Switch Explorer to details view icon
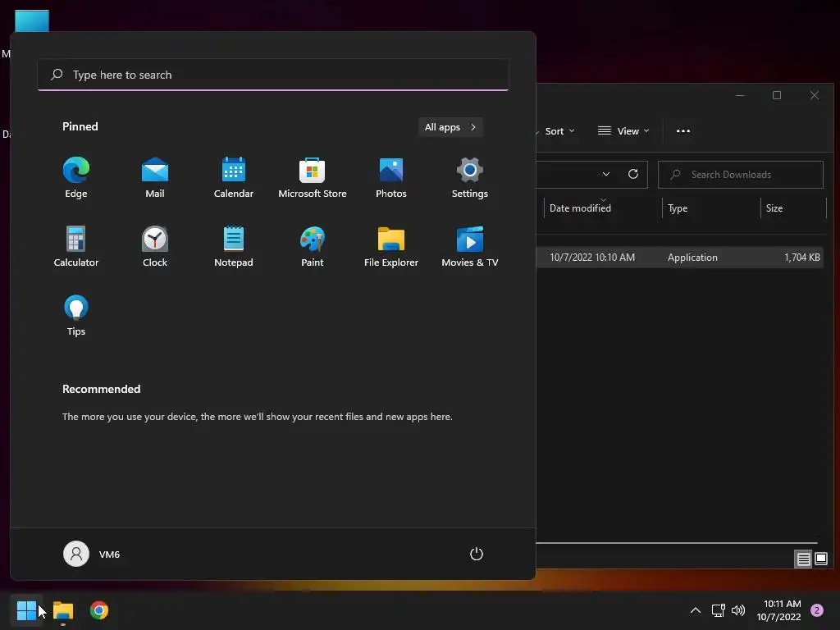This screenshot has width=840, height=630. 803,559
